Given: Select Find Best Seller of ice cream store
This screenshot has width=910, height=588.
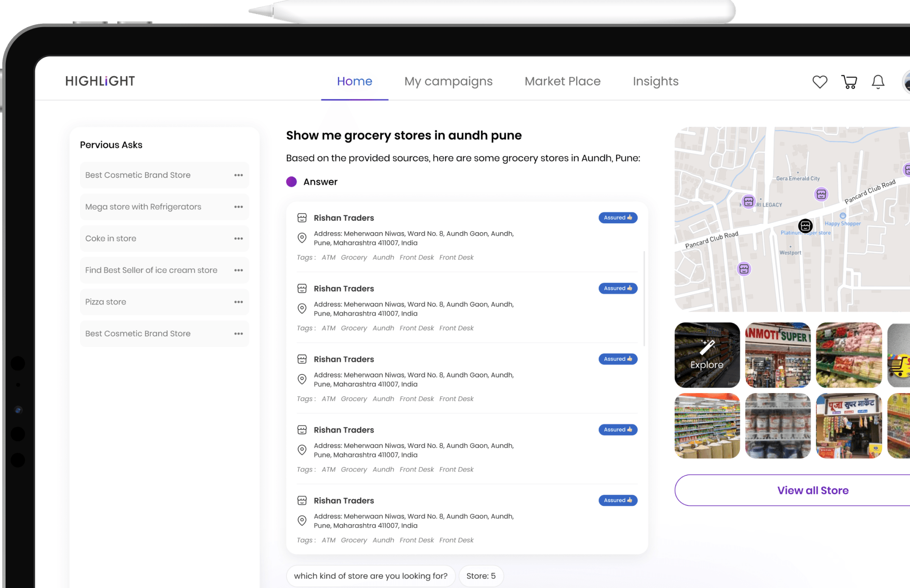Looking at the screenshot, I should click(164, 270).
